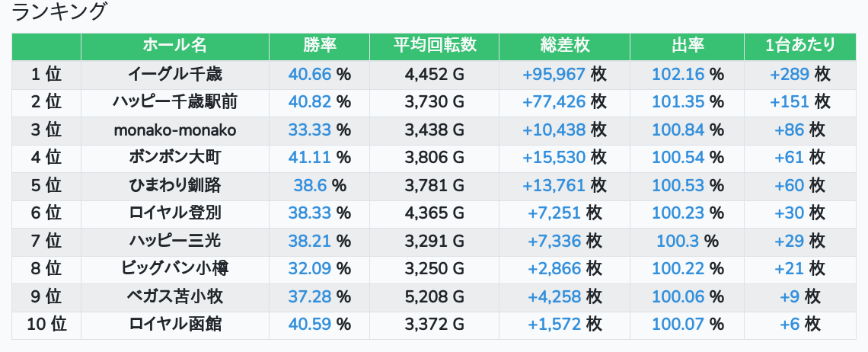Open the ベガス苫小牧 hall entry
Viewport: 868px width, 352px height.
pos(174,296)
